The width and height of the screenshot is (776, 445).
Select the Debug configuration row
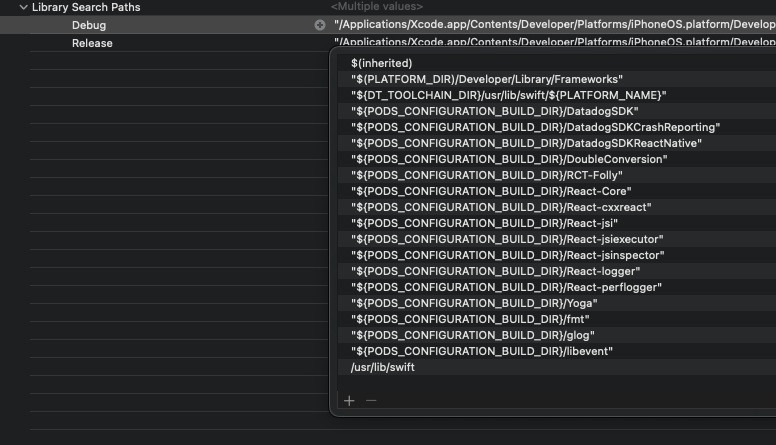pos(388,25)
